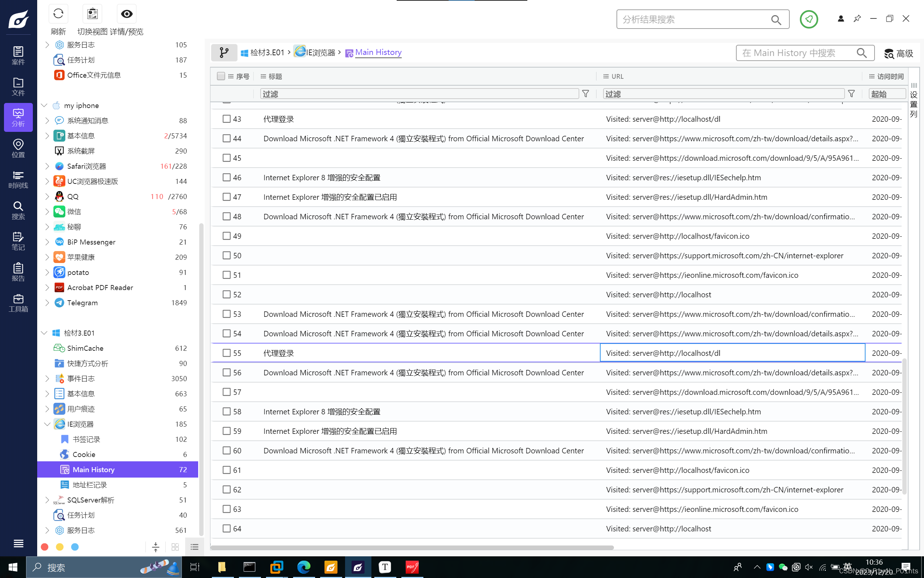This screenshot has height=578, width=924.
Task: Expand the 事件日志 tree node
Action: [x=47, y=379]
